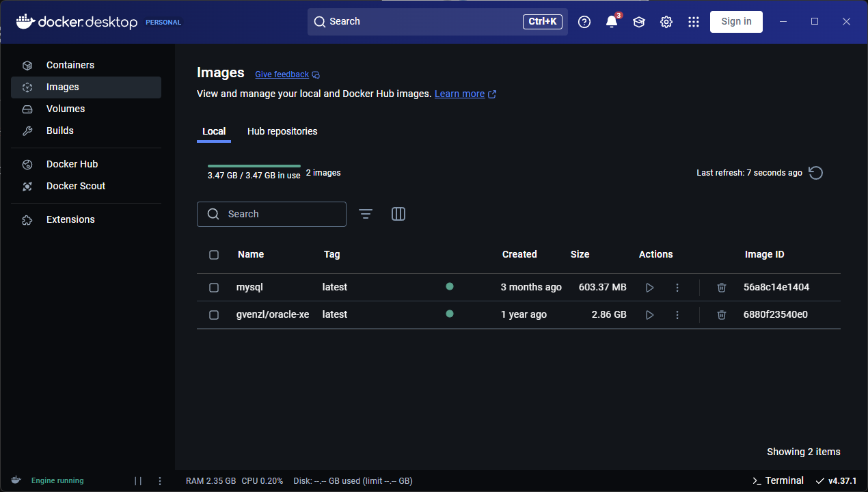
Task: Delete the gvenzl/oracle-xe image
Action: click(x=722, y=315)
